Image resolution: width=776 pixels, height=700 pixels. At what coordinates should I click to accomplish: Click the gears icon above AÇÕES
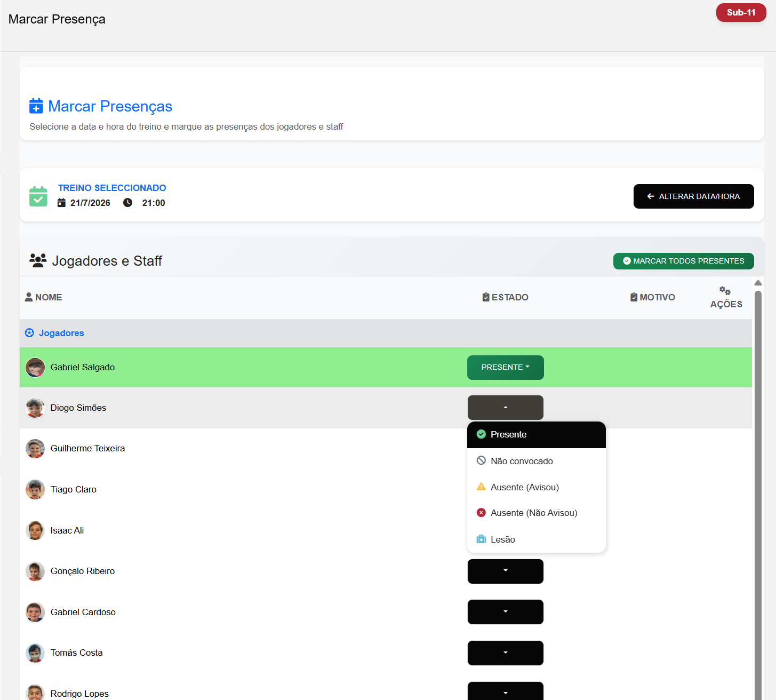coord(725,291)
